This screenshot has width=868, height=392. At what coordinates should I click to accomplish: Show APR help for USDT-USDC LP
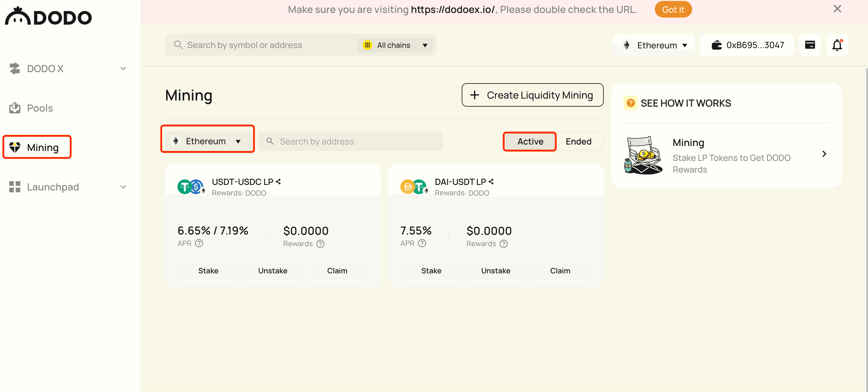199,243
